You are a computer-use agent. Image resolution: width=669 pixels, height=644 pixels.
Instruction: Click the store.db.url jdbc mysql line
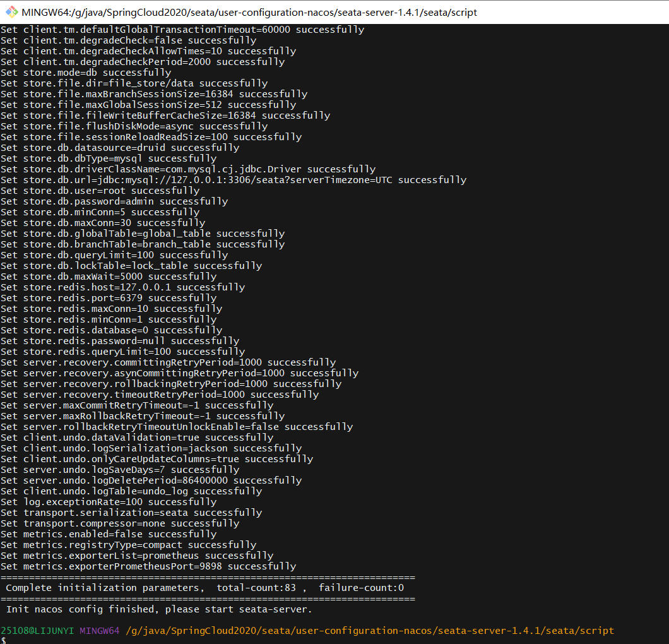234,180
